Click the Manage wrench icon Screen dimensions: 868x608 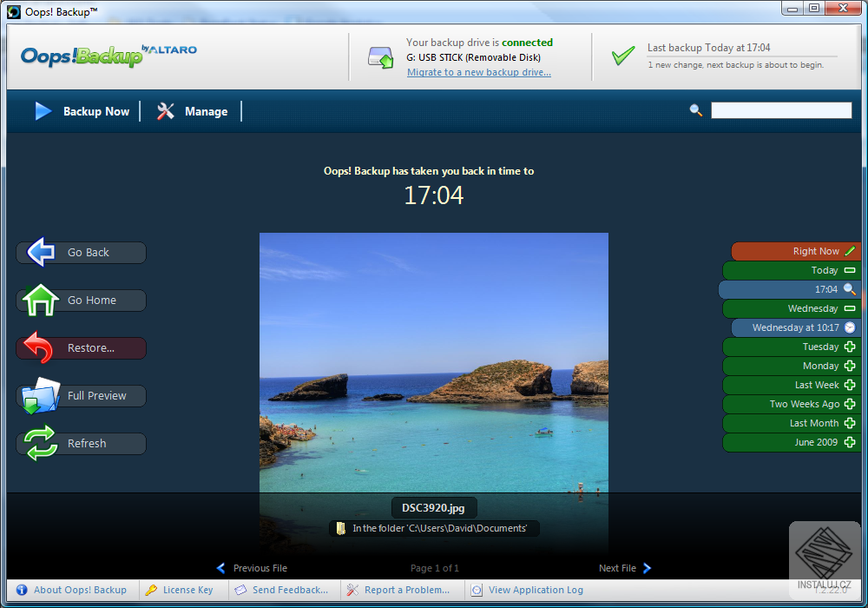click(x=166, y=111)
